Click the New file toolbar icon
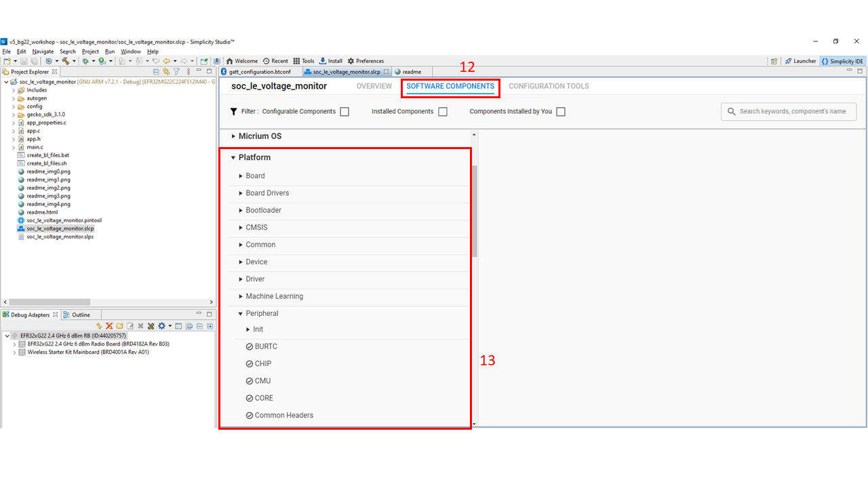This screenshot has height=488, width=868. tap(7, 61)
